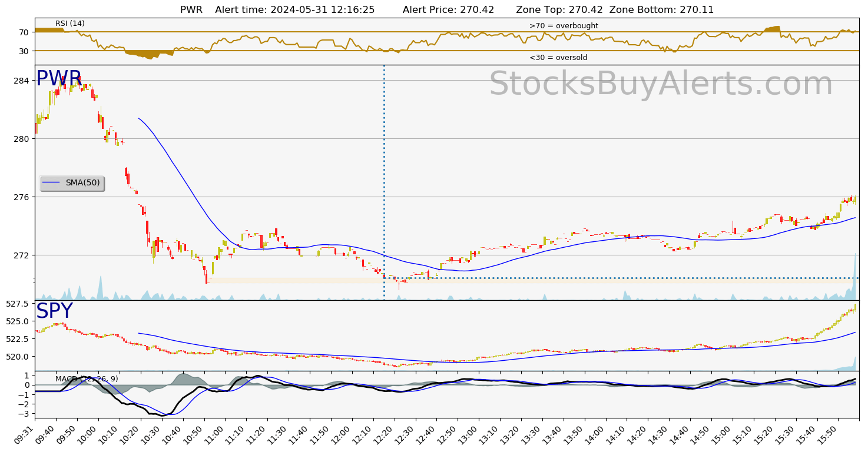Click the RSI 30 axis label

click(24, 51)
